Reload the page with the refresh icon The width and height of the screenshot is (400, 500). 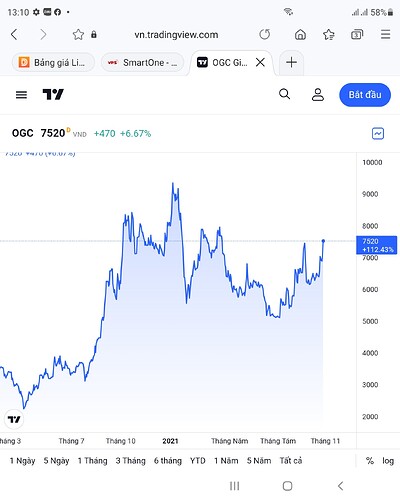(x=265, y=34)
